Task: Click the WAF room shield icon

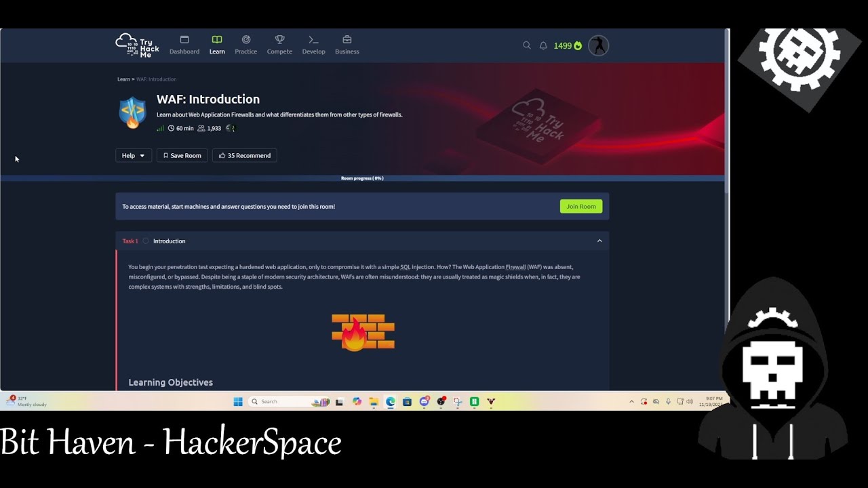Action: click(x=132, y=113)
